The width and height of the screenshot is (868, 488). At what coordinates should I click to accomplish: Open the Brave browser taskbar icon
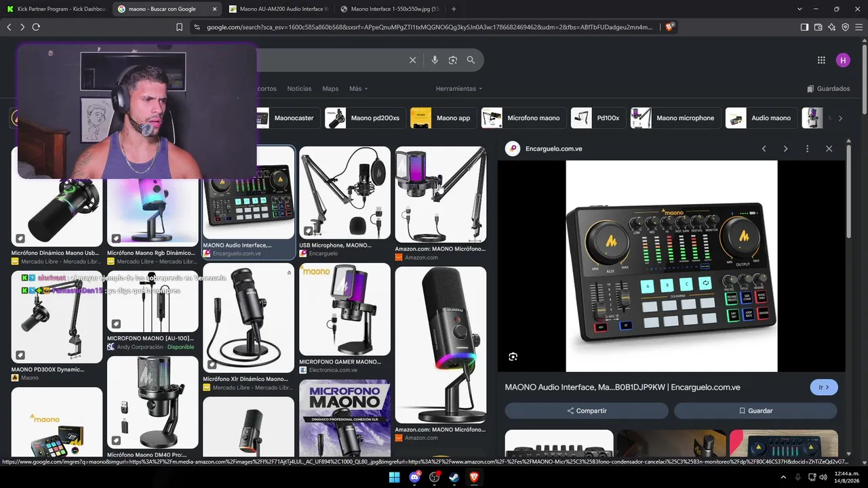[474, 477]
